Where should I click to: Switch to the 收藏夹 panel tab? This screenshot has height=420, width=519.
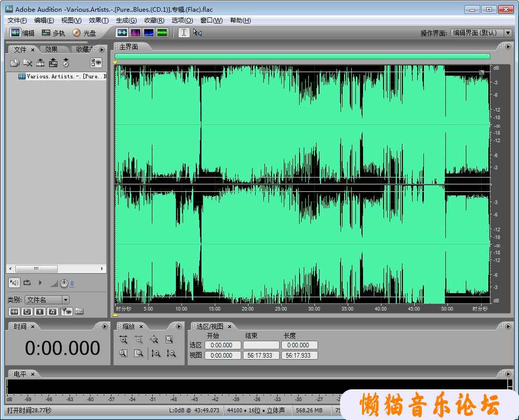click(x=84, y=49)
